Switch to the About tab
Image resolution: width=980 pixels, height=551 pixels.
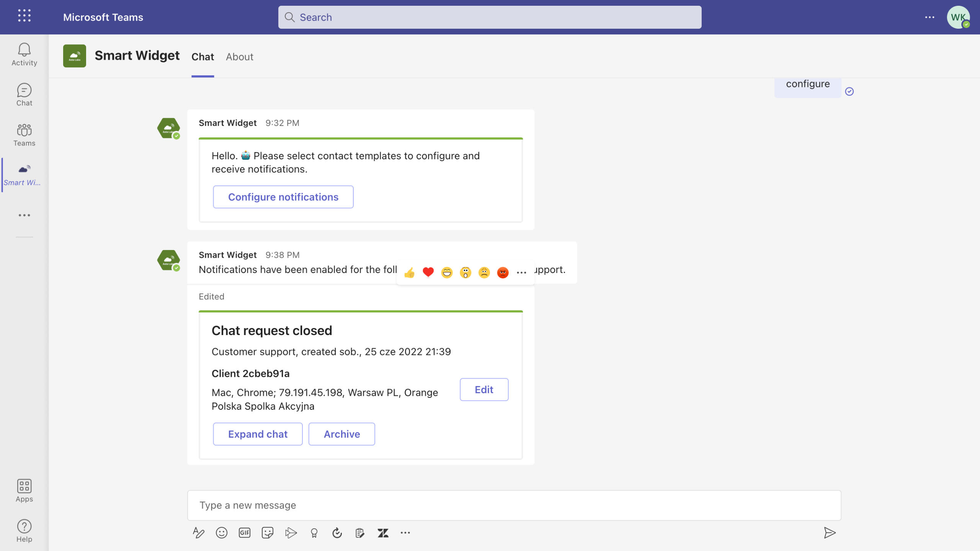[x=240, y=57]
